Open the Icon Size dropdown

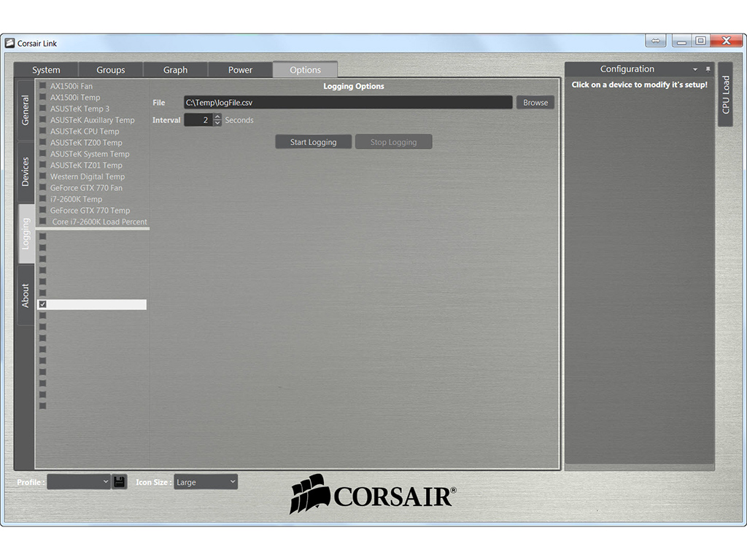[206, 482]
